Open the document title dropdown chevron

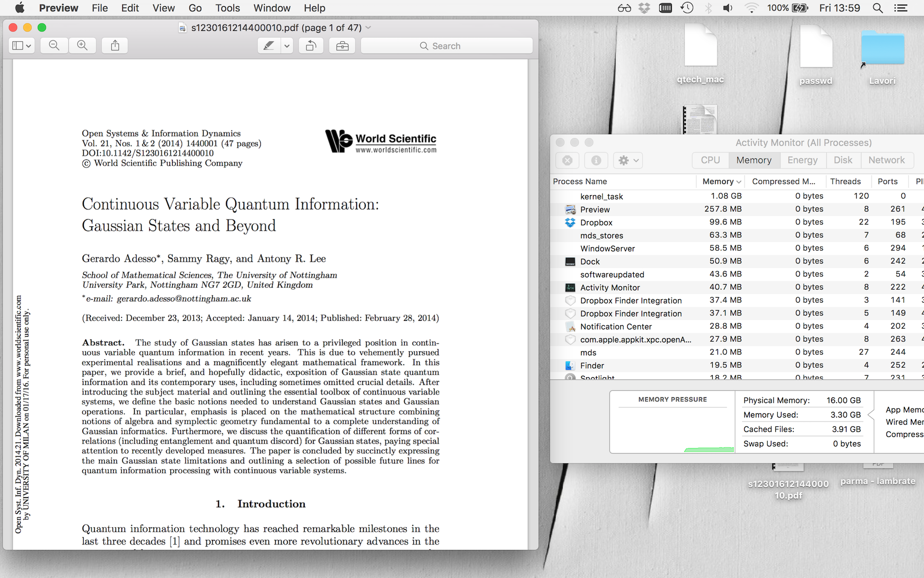[x=369, y=28]
